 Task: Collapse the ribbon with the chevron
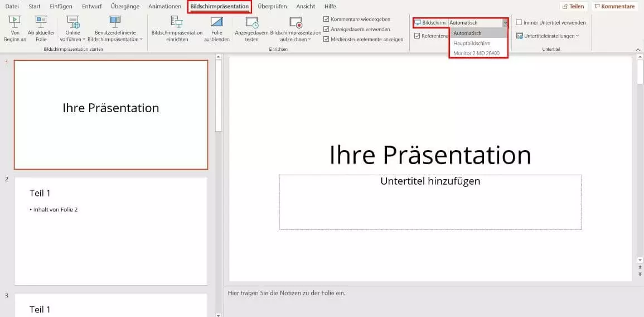coord(638,49)
